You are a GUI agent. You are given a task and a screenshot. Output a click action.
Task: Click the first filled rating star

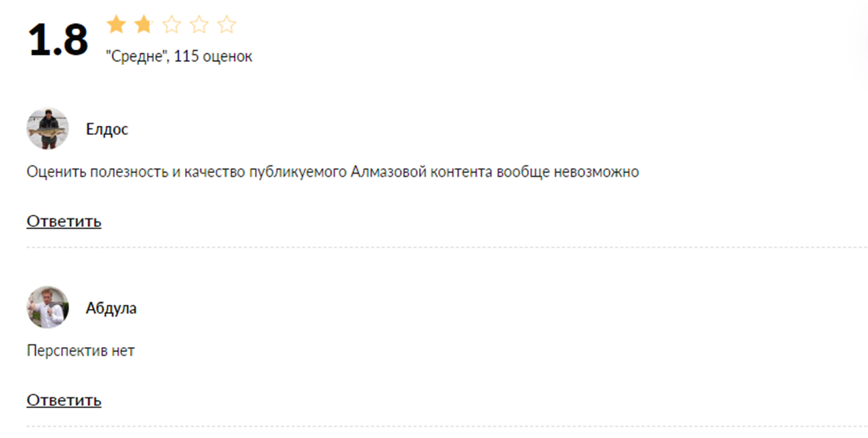pyautogui.click(x=117, y=25)
